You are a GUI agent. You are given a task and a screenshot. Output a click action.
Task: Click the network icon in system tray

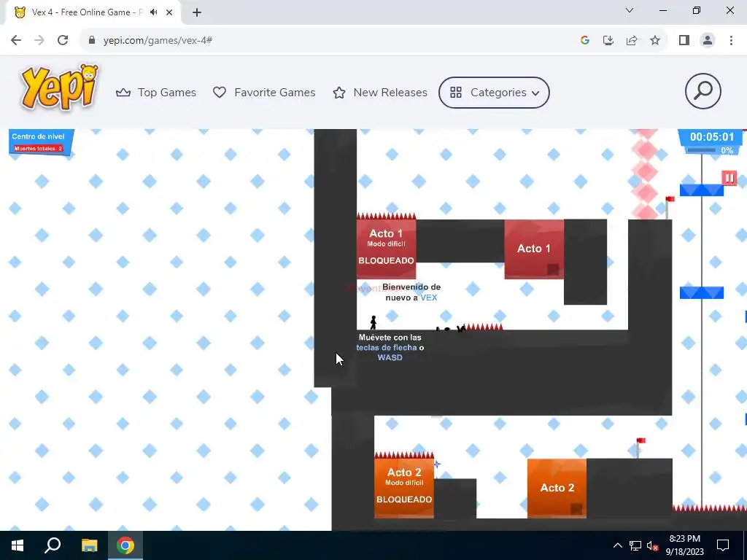coord(635,545)
